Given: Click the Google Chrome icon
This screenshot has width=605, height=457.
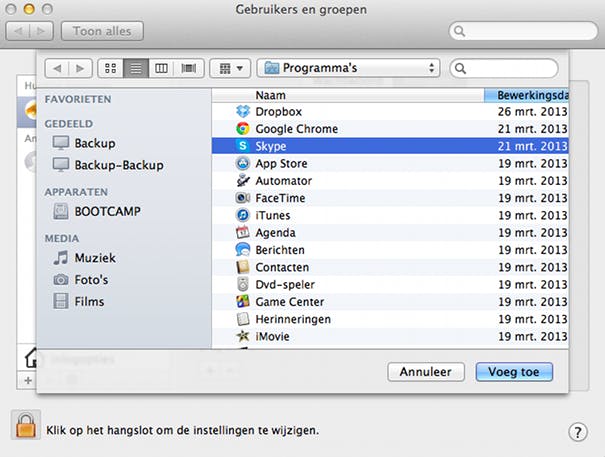Looking at the screenshot, I should (x=243, y=129).
